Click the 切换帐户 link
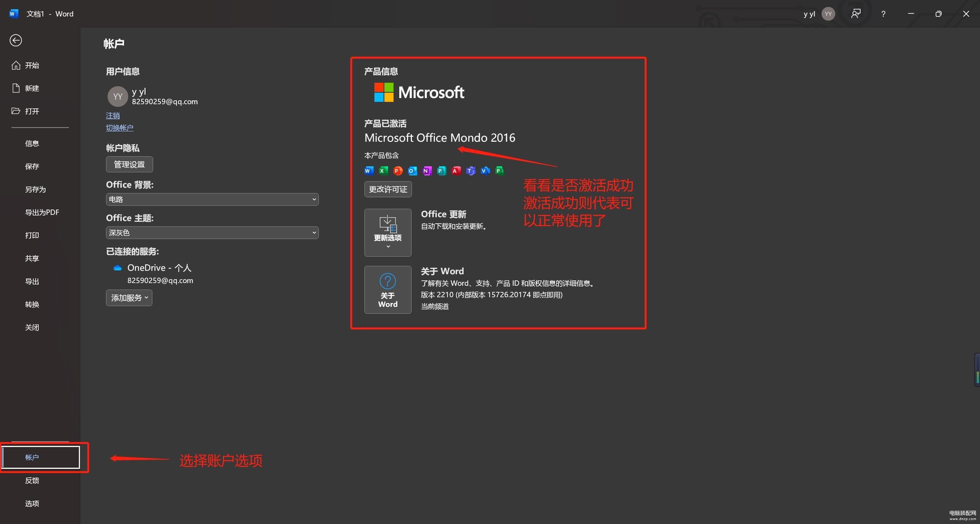The height and width of the screenshot is (524, 980). pos(120,128)
